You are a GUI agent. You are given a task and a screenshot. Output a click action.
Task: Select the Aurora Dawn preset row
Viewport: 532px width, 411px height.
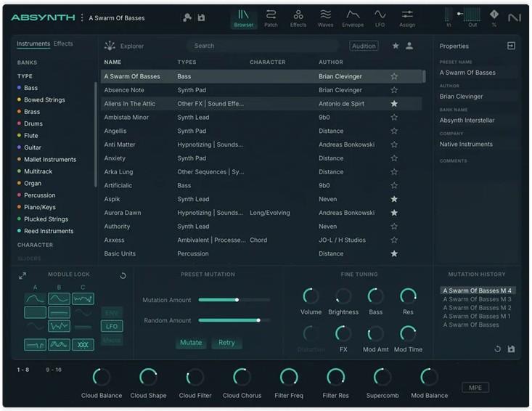point(261,213)
